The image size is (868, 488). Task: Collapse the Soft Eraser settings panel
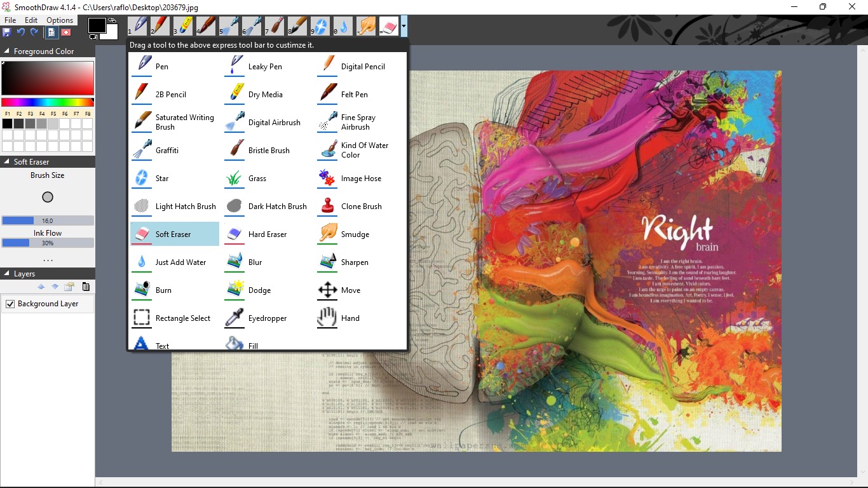[6, 162]
